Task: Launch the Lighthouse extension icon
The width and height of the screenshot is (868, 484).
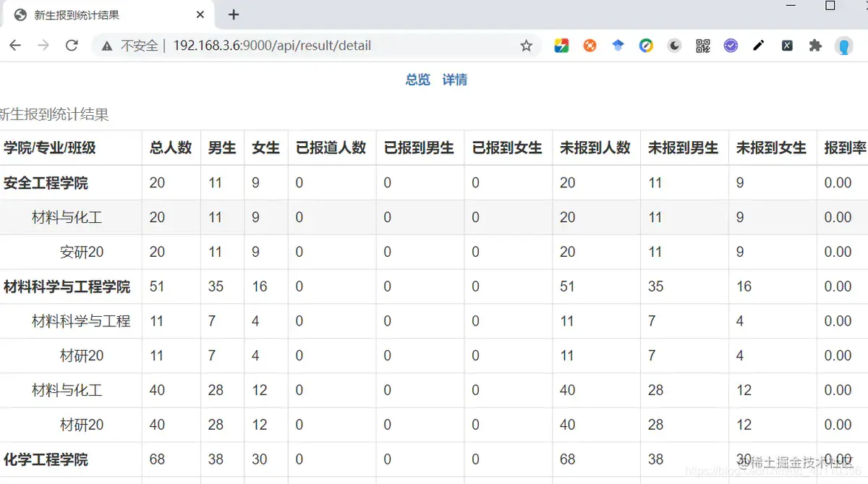Action: [646, 45]
